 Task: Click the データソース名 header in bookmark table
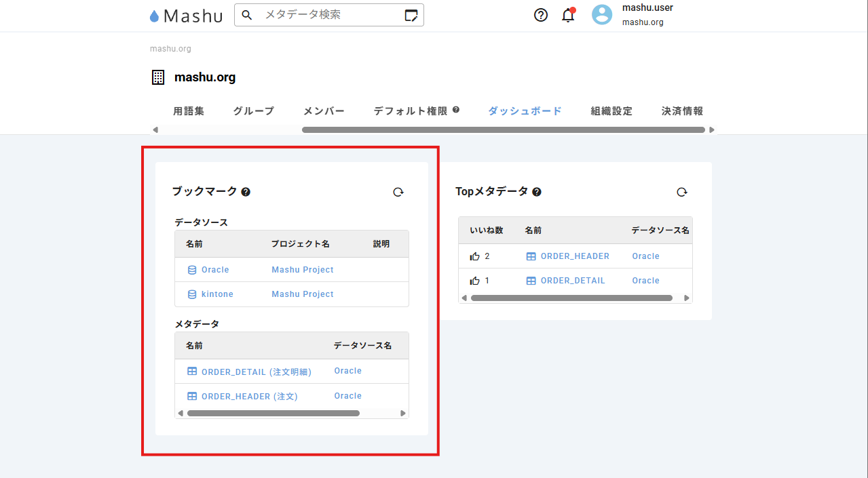[362, 346]
